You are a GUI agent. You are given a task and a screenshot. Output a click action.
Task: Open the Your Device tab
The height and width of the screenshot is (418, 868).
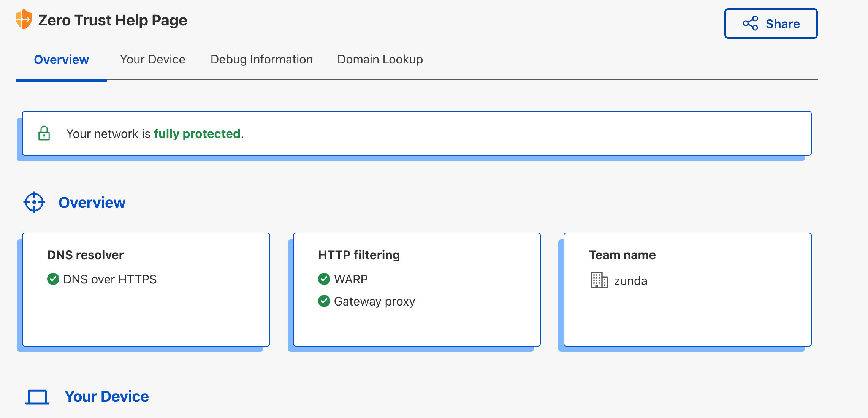pos(153,59)
